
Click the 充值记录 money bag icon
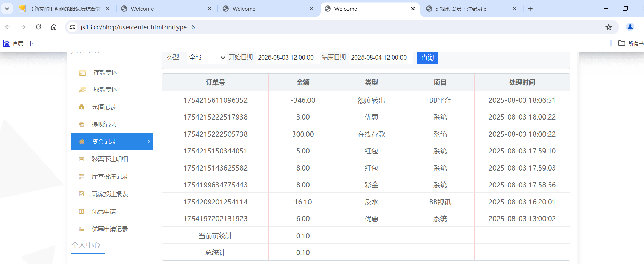[x=82, y=107]
